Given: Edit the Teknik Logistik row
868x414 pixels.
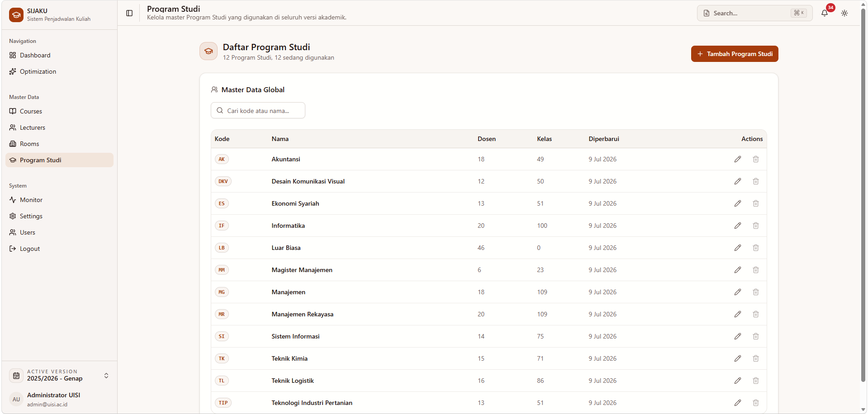Looking at the screenshot, I should point(738,381).
